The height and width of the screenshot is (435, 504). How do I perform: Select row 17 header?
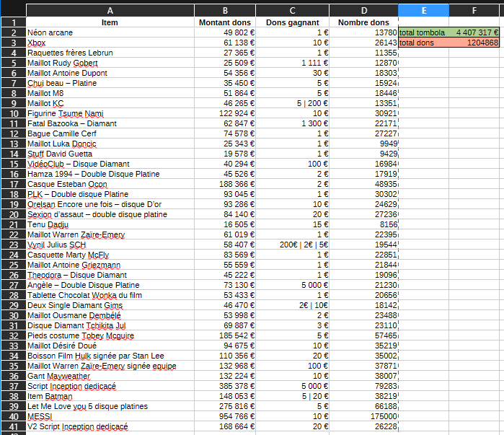coord(14,184)
